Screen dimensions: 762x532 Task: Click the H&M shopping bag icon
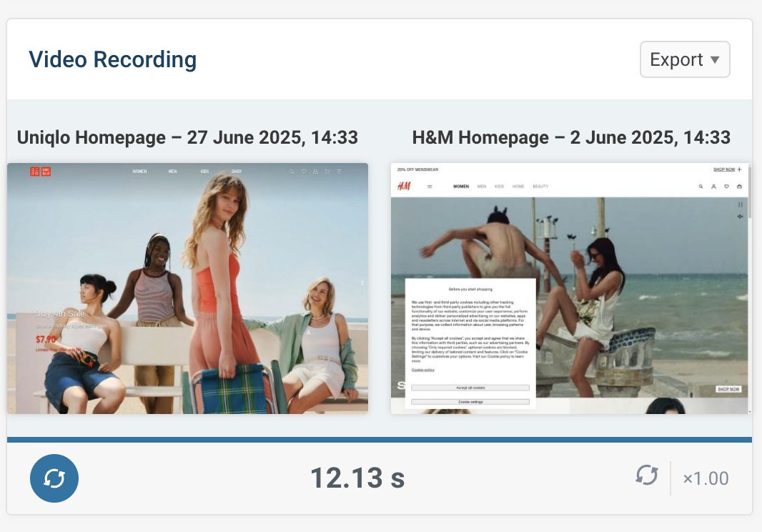(x=740, y=186)
